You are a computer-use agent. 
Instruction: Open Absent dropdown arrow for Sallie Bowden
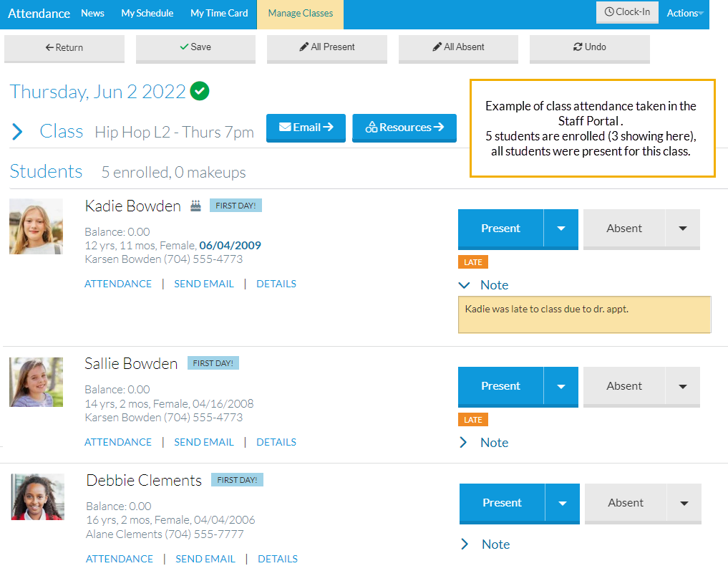click(682, 386)
